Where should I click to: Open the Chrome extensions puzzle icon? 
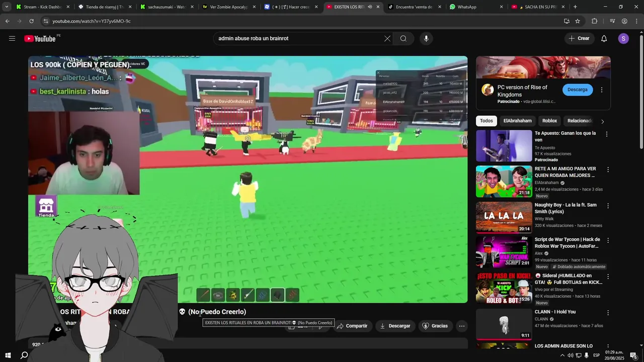594,21
